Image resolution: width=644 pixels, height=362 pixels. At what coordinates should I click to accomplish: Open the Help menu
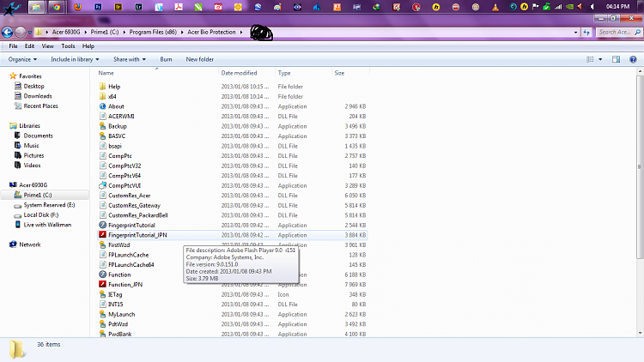pos(88,46)
